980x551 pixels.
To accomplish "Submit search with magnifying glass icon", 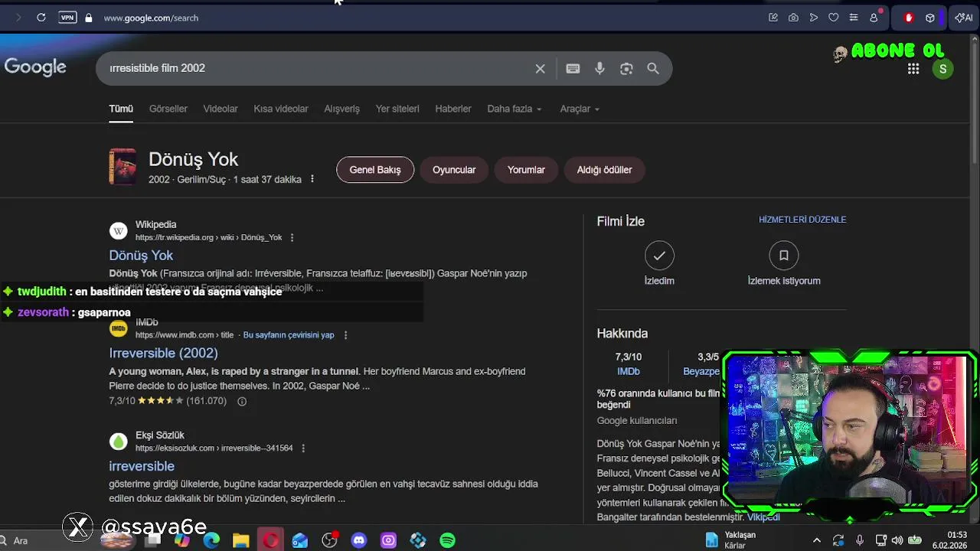I will 653,68.
